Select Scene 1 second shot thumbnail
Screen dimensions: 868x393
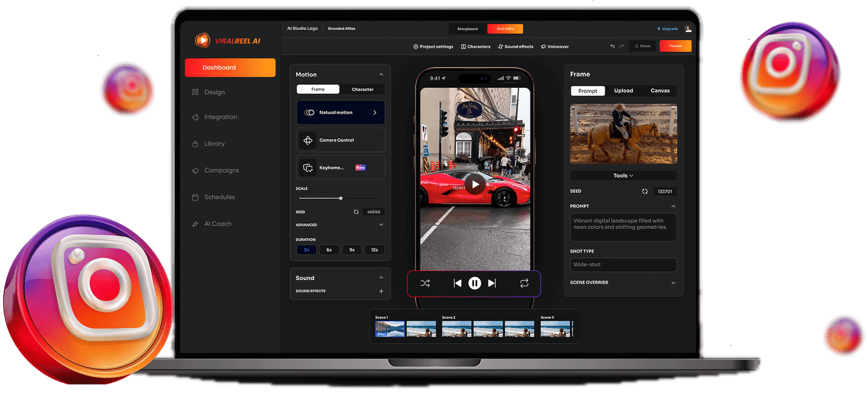[422, 329]
